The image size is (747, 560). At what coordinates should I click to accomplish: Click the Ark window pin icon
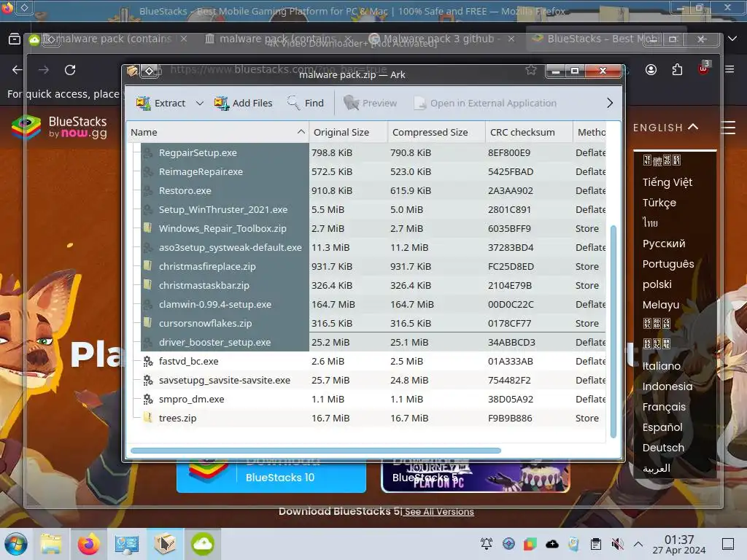coord(150,71)
